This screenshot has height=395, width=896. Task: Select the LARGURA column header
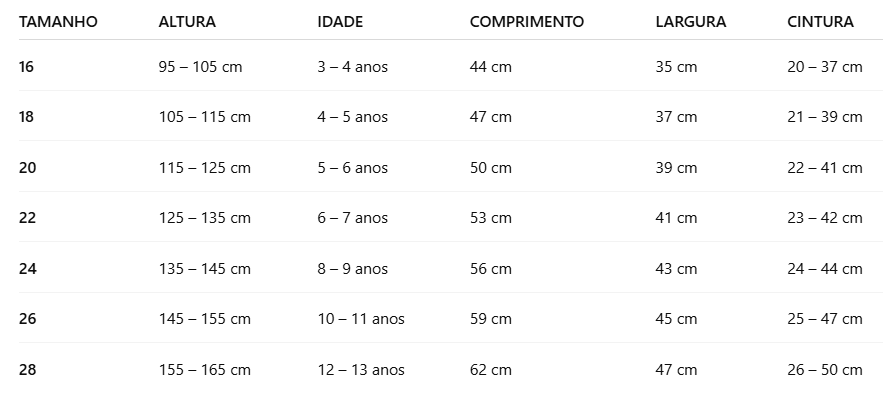click(690, 22)
